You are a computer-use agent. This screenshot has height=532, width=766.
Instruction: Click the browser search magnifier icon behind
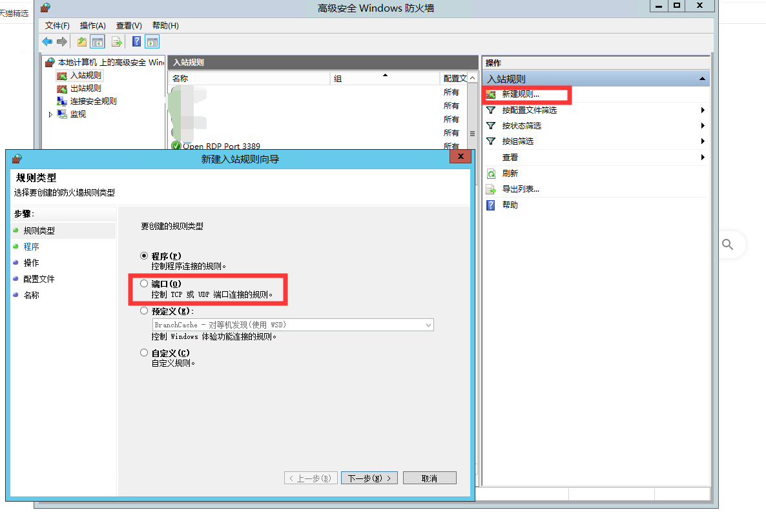coord(727,244)
